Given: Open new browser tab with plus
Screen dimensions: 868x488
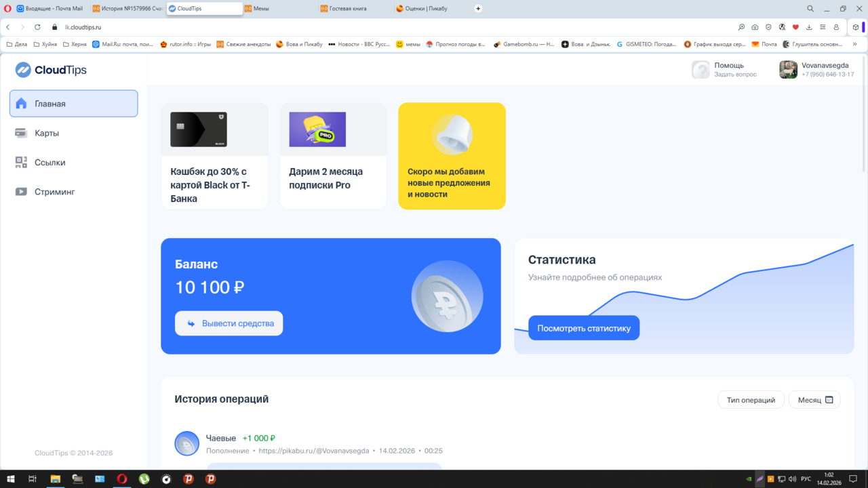Looking at the screenshot, I should (x=478, y=9).
